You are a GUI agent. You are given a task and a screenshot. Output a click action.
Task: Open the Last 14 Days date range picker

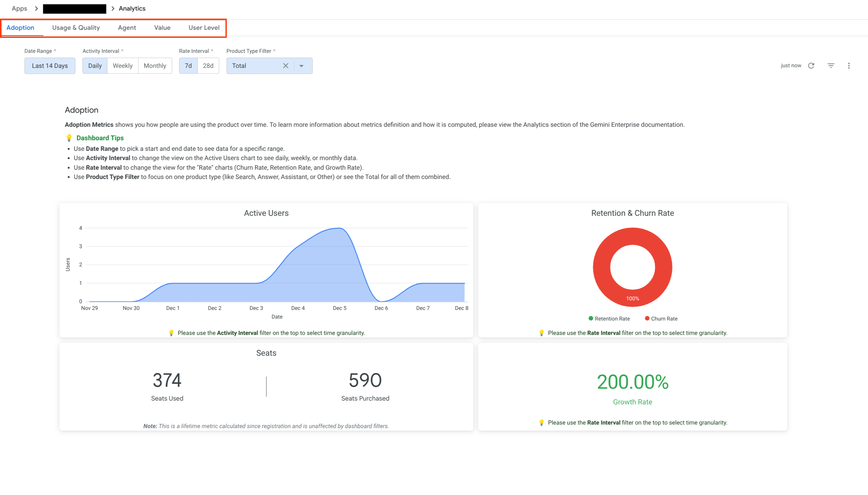pos(50,65)
